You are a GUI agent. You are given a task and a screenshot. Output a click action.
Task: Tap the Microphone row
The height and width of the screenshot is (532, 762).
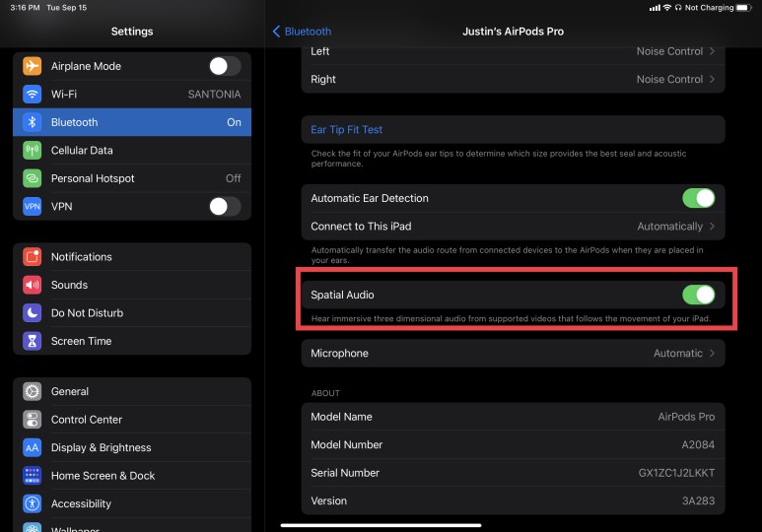click(x=514, y=354)
